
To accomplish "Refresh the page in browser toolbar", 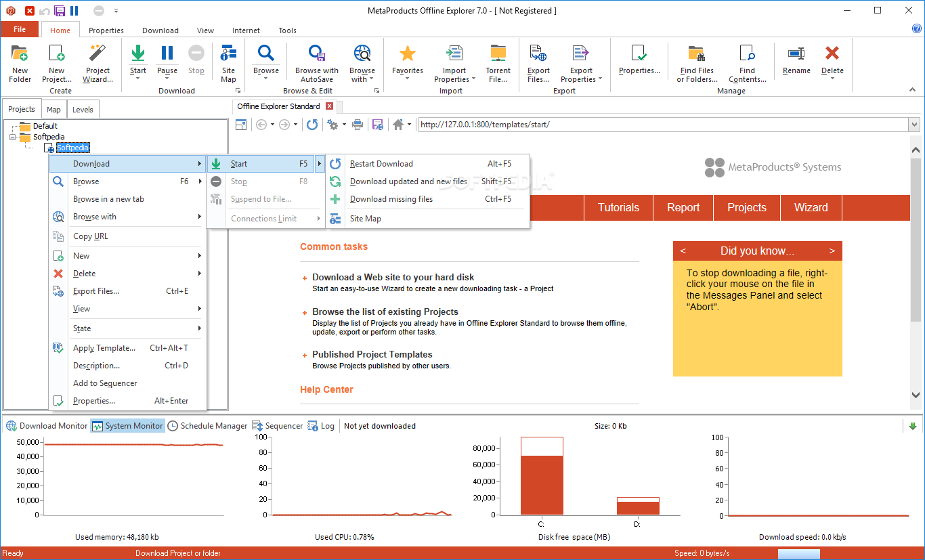I will (311, 125).
